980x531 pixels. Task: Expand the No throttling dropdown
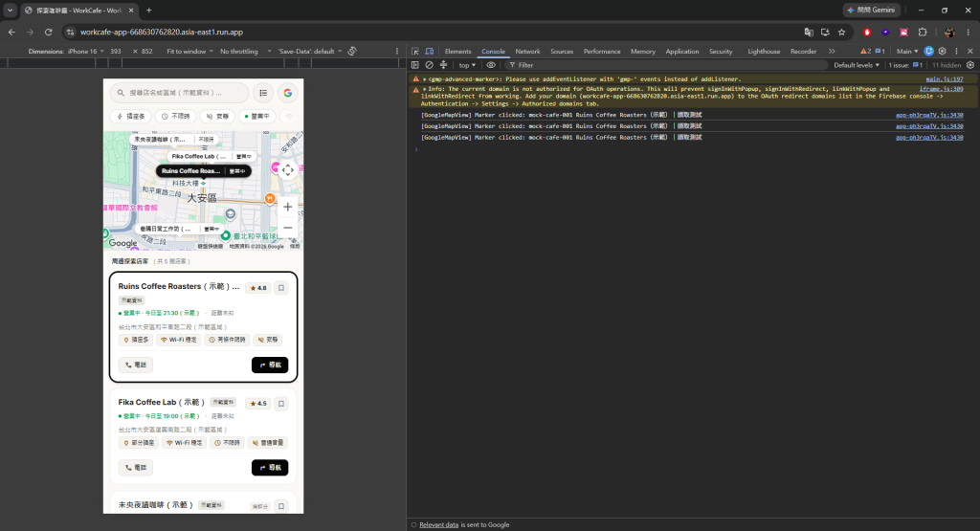246,52
